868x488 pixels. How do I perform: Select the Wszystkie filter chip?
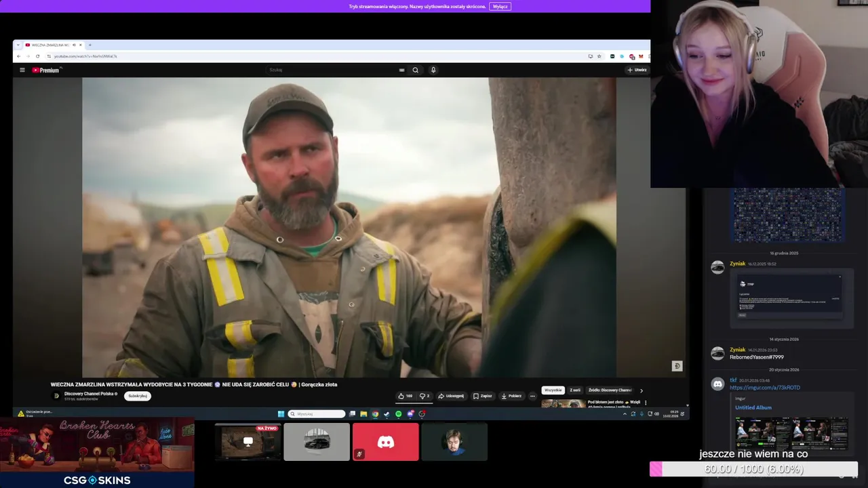coord(553,390)
